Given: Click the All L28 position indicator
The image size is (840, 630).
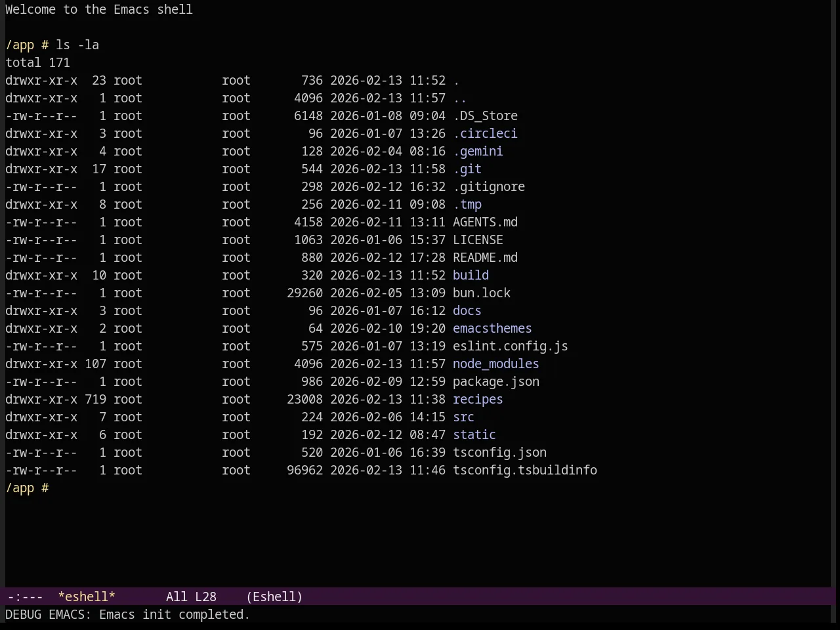Looking at the screenshot, I should [x=191, y=597].
